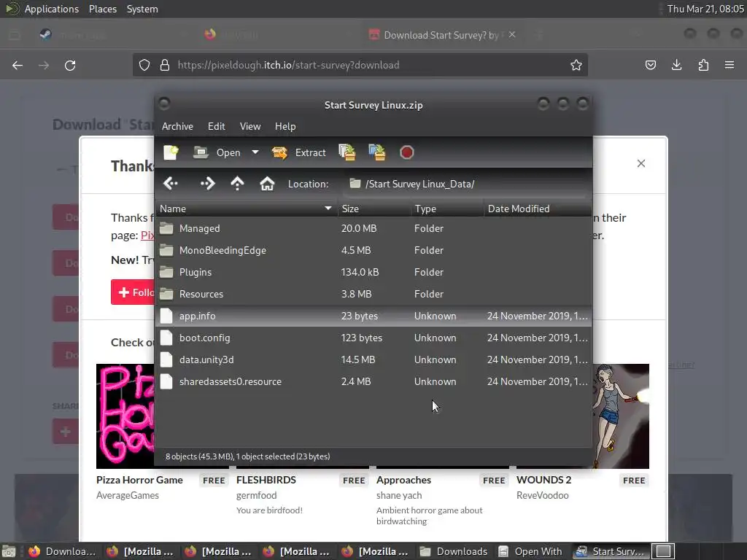The height and width of the screenshot is (560, 747).
Task: Click Firefox back navigation arrow
Action: tap(18, 65)
